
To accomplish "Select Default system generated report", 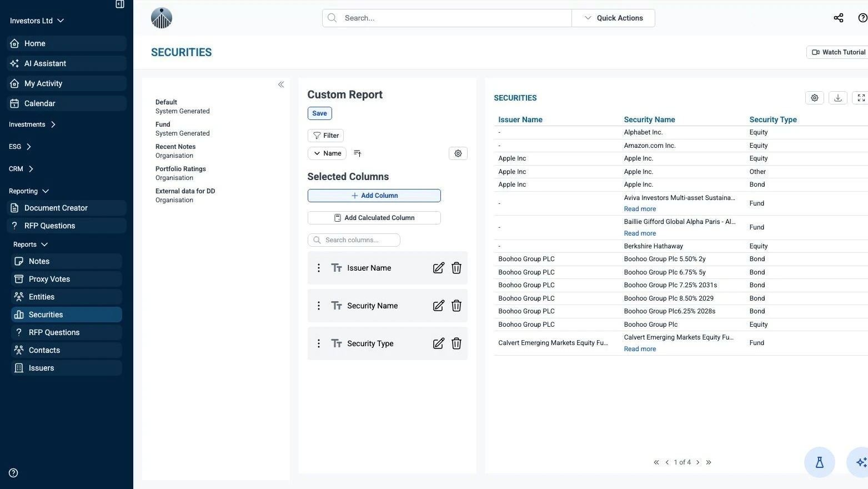I will click(x=183, y=107).
